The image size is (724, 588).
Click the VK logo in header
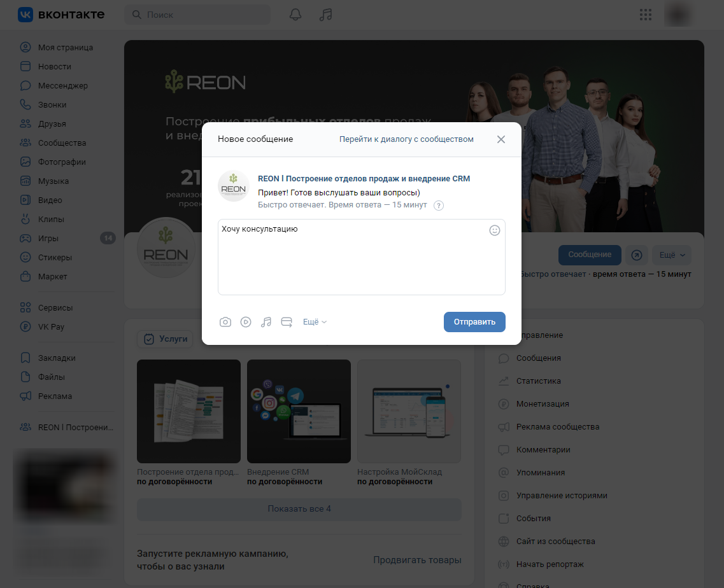(x=61, y=14)
